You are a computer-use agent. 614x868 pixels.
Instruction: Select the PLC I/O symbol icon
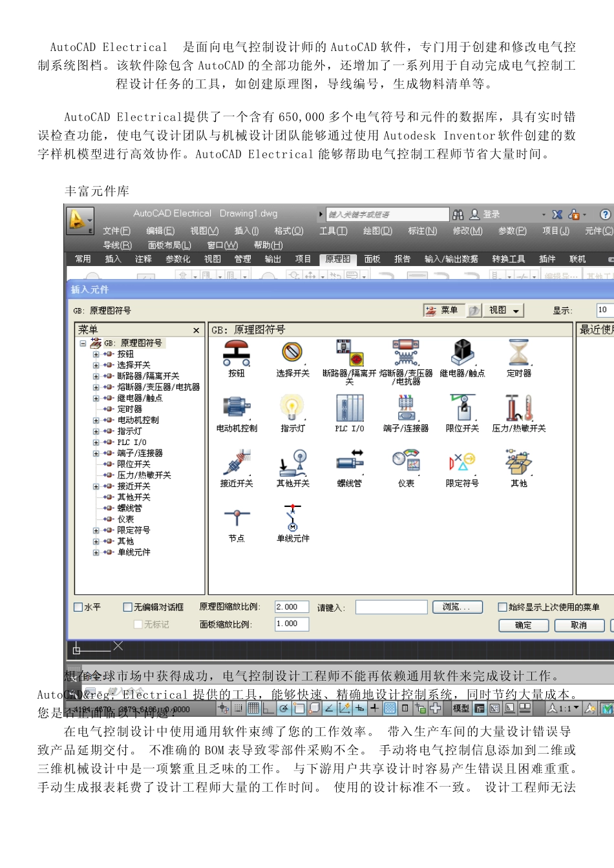tap(349, 408)
